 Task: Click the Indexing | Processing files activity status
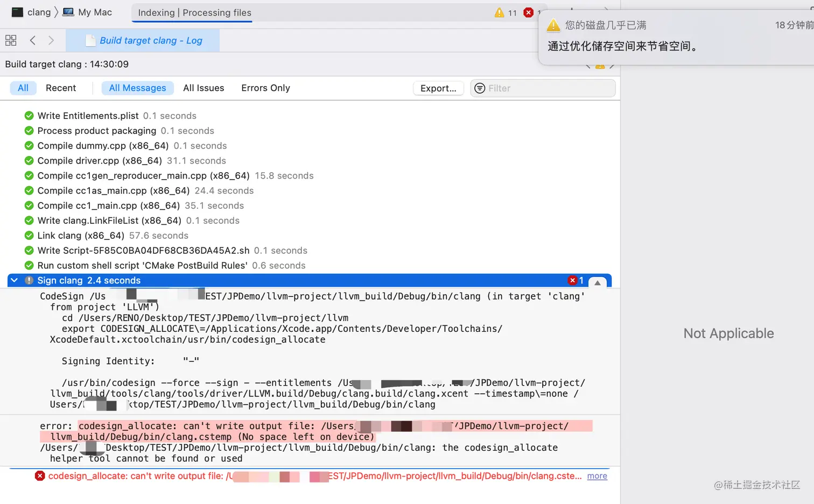(x=194, y=12)
